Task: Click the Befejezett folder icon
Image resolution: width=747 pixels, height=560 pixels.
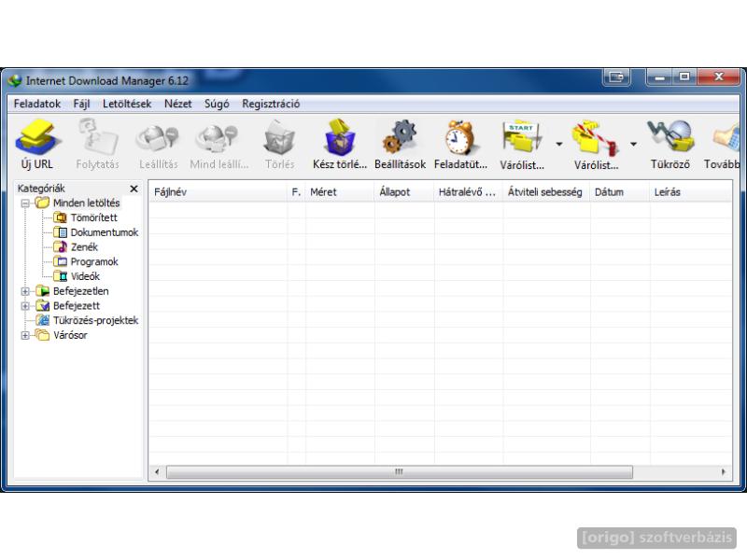Action: click(x=42, y=306)
